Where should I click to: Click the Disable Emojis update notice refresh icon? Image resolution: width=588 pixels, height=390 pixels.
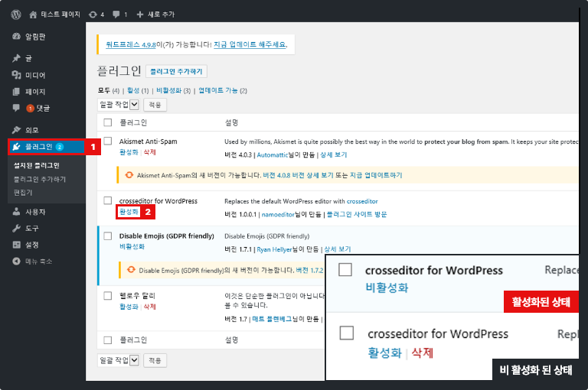coord(131,270)
